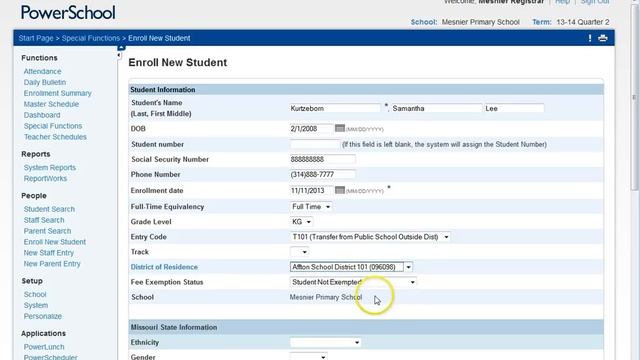Open ReportWorks link
The width and height of the screenshot is (640, 360).
click(45, 179)
